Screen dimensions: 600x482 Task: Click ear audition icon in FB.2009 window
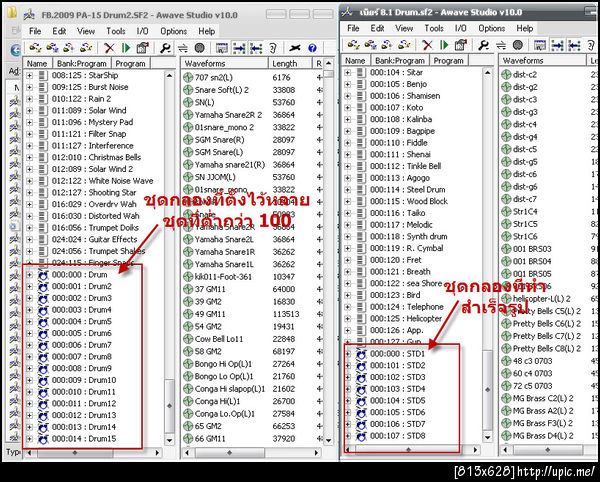(x=273, y=48)
